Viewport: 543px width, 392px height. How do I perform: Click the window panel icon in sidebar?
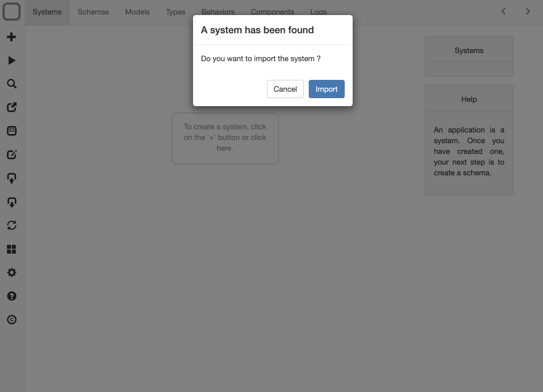tap(12, 131)
